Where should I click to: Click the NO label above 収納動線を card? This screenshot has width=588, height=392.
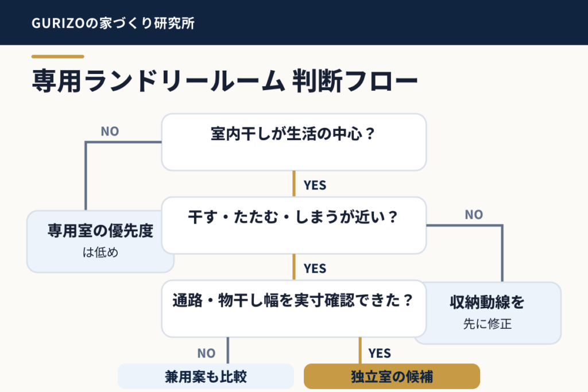pos(474,214)
